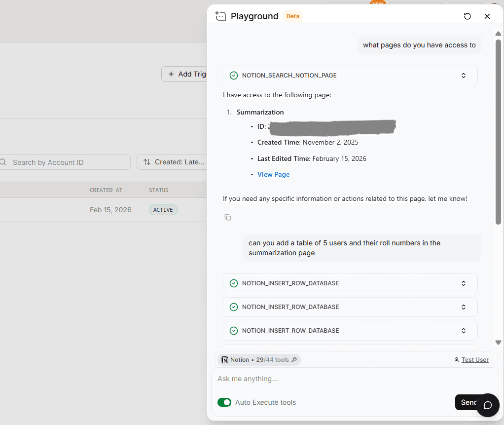The height and width of the screenshot is (425, 504).
Task: Open the Created: Latest sort dropdown
Action: (172, 162)
